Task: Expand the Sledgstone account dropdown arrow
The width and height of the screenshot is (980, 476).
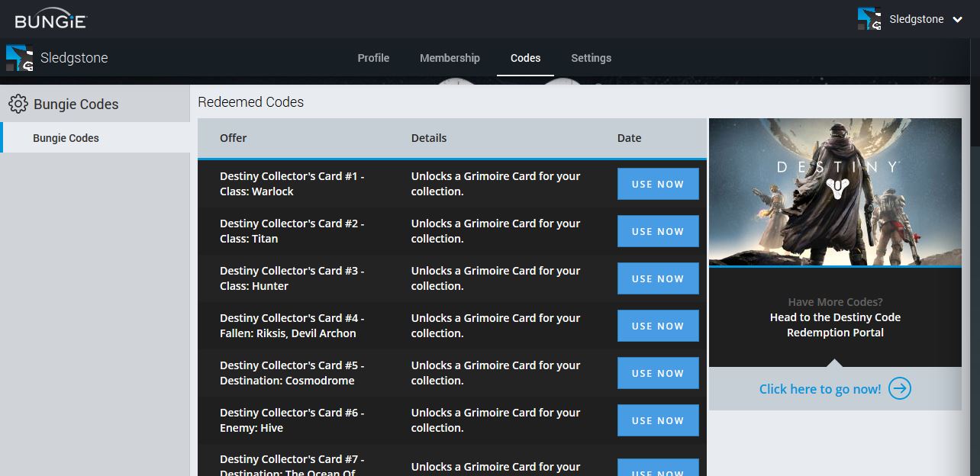Action: click(x=958, y=20)
